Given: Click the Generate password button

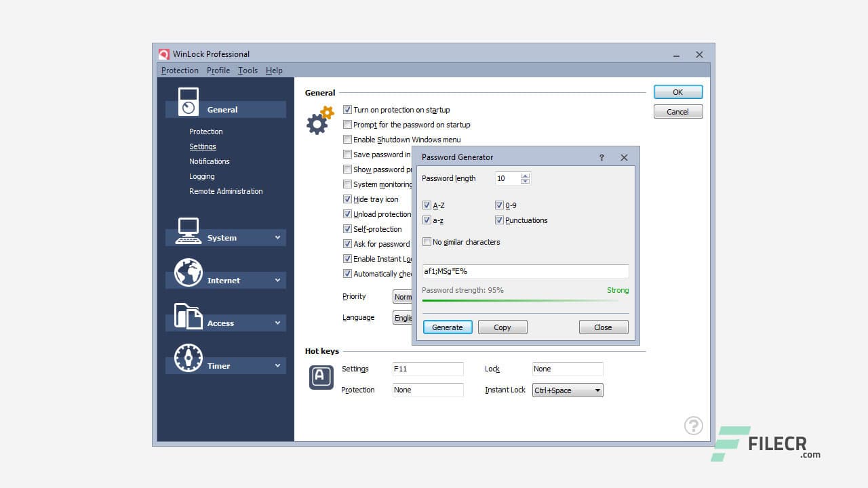Looking at the screenshot, I should tap(447, 327).
